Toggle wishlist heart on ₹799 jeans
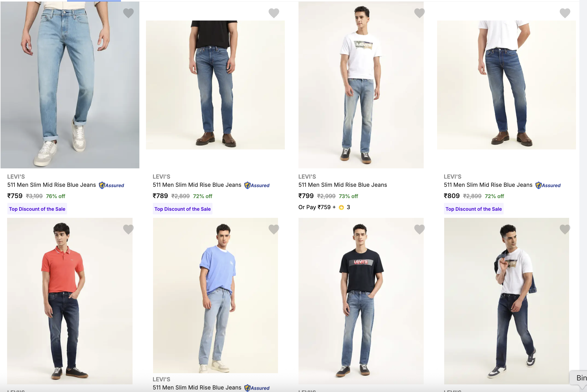This screenshot has height=392, width=587. [419, 13]
